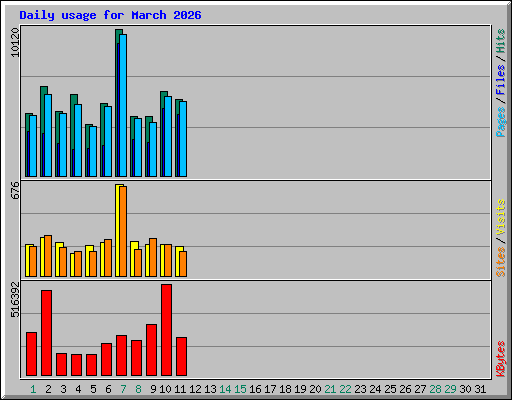Viewport: 512px width, 400px height.
Task: Click day label 18 on x-axis
Action: coord(285,389)
